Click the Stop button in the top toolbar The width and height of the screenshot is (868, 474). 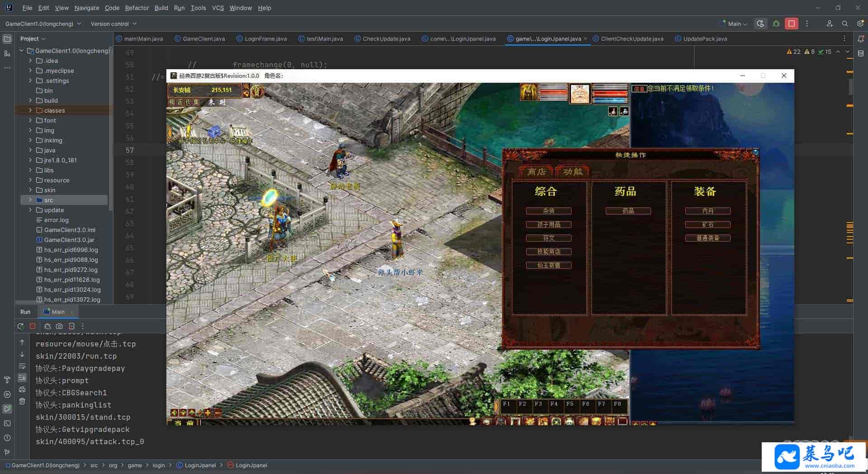[791, 24]
